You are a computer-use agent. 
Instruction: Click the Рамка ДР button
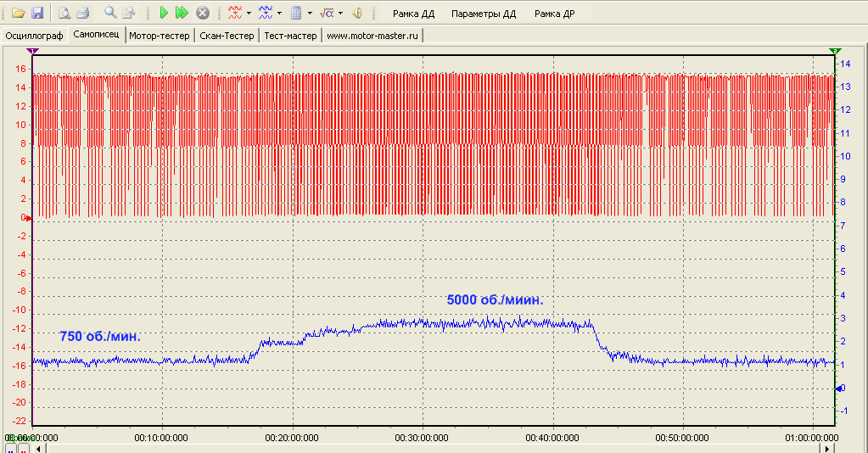pyautogui.click(x=554, y=14)
